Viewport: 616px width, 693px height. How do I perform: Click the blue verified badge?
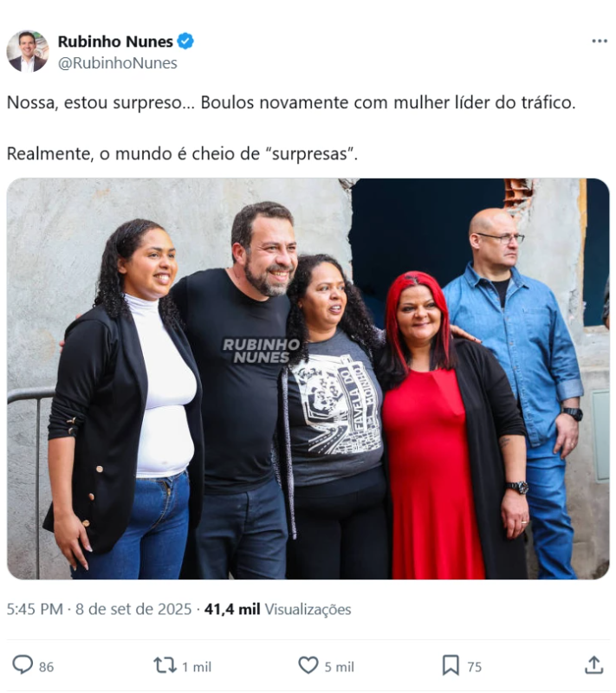tap(185, 41)
